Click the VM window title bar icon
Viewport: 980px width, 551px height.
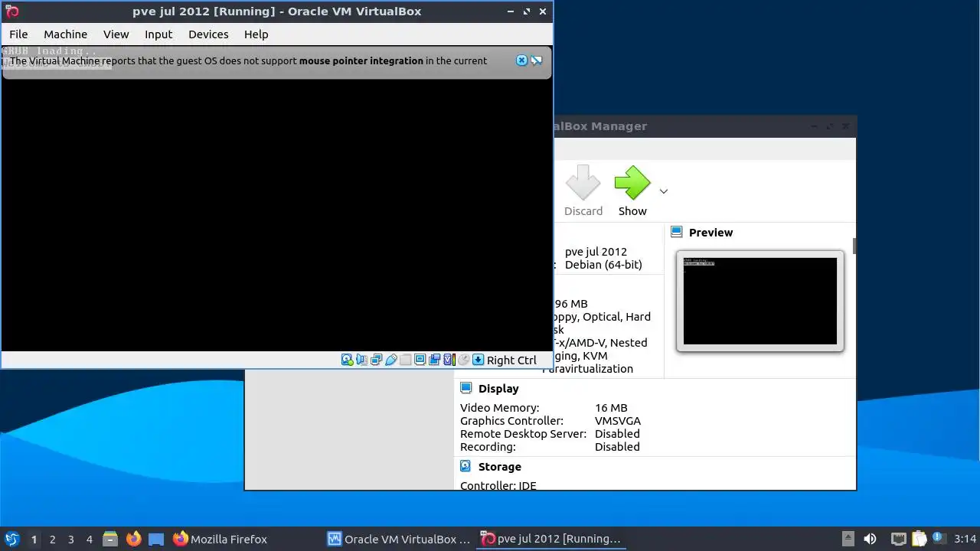click(x=11, y=11)
